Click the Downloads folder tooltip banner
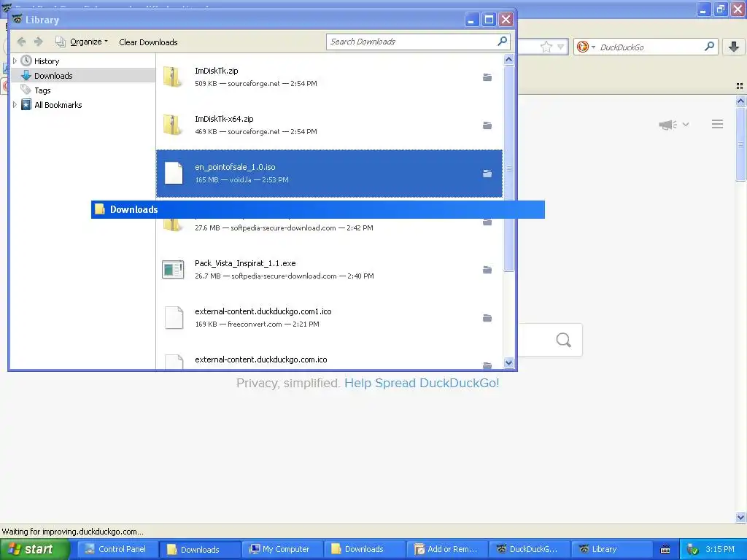The width and height of the screenshot is (747, 560). click(x=318, y=209)
